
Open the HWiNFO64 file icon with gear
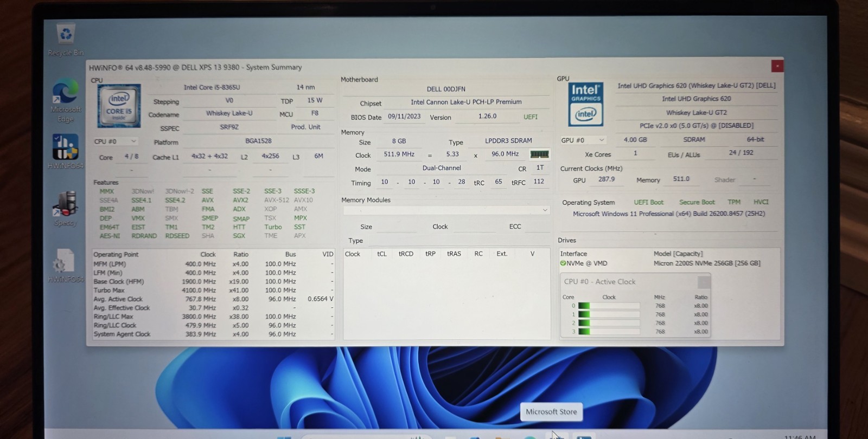pyautogui.click(x=66, y=266)
